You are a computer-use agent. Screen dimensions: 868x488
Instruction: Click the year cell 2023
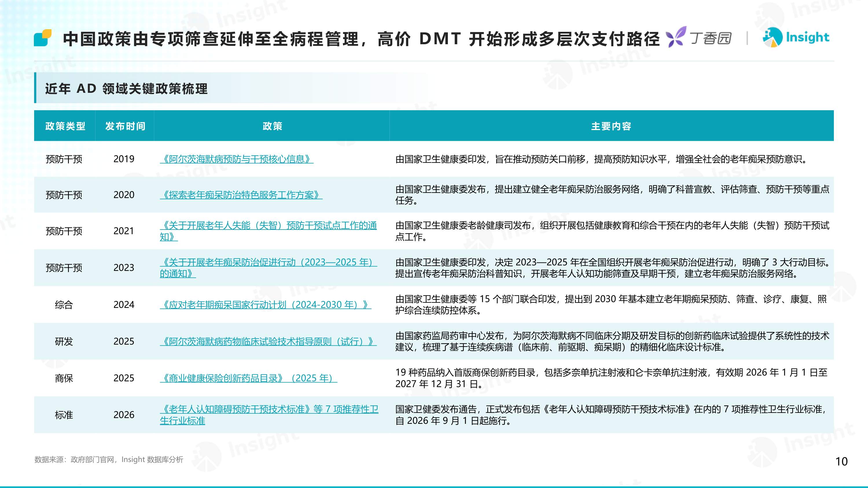tap(124, 268)
